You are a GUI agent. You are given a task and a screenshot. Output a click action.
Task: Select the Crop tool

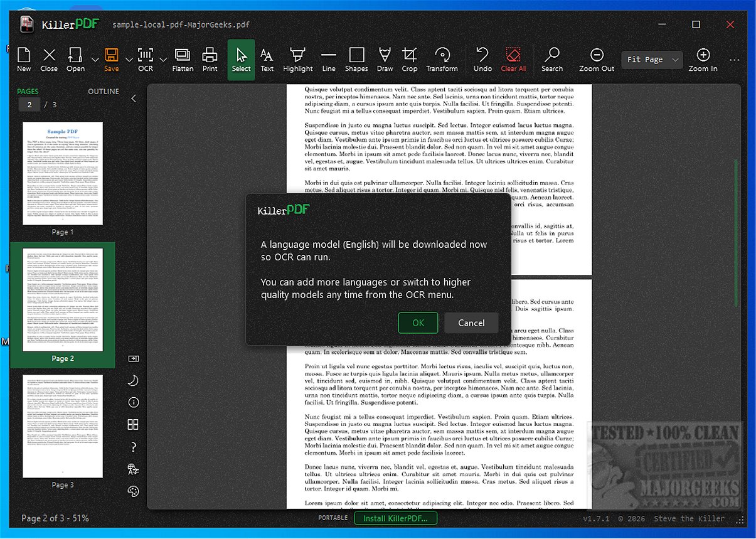click(410, 60)
